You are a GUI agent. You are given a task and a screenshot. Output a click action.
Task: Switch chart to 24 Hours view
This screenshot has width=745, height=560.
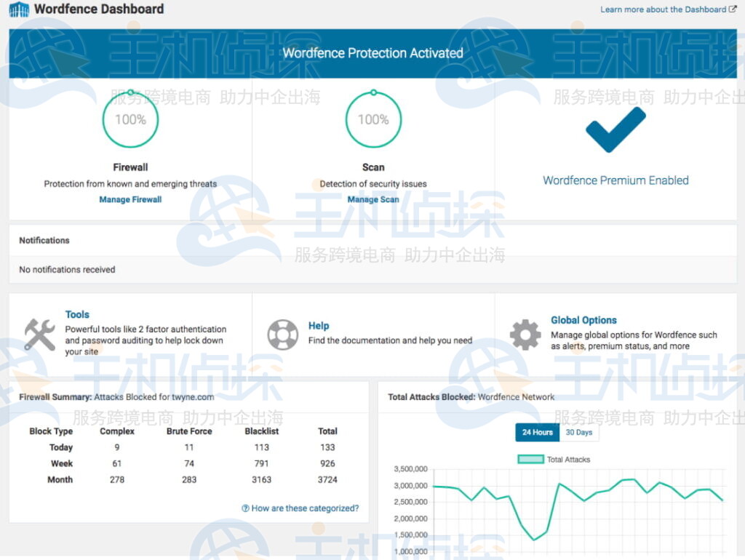coord(537,432)
